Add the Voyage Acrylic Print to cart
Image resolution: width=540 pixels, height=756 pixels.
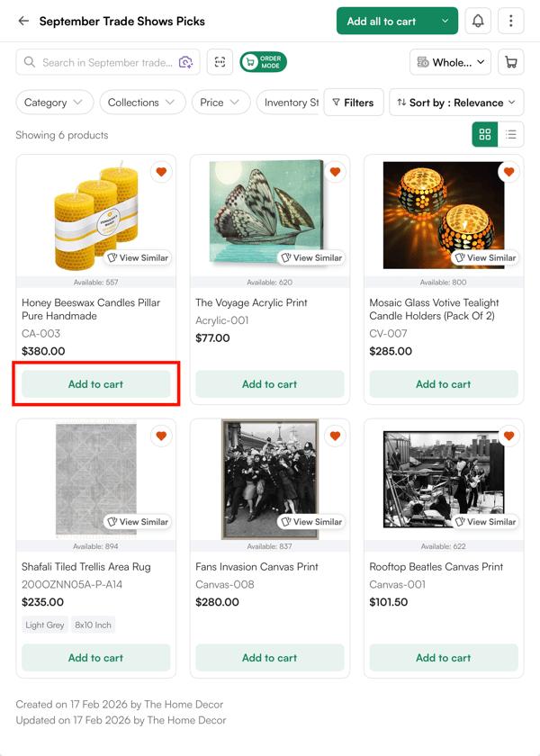pos(269,383)
